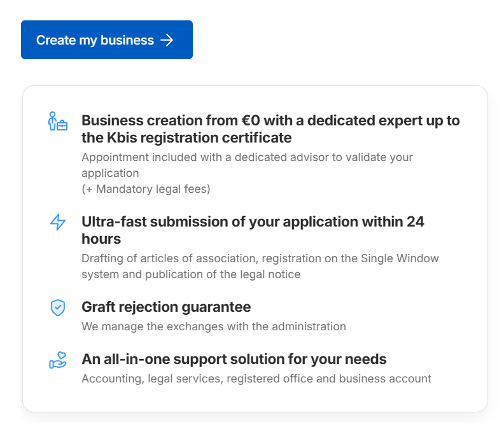This screenshot has width=504, height=427.
Task: Click the arrow icon in Create my business
Action: click(167, 40)
